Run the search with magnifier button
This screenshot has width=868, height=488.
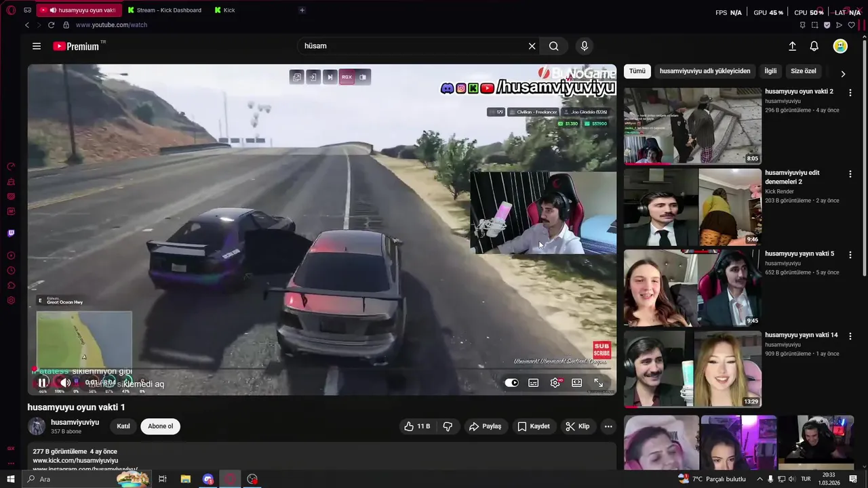(554, 46)
